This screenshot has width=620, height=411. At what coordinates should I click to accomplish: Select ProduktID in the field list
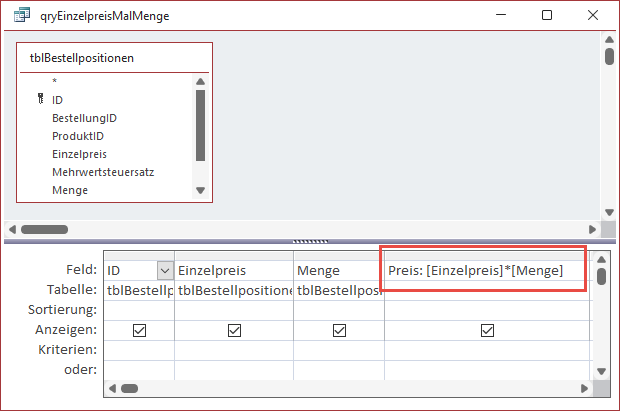pos(78,136)
